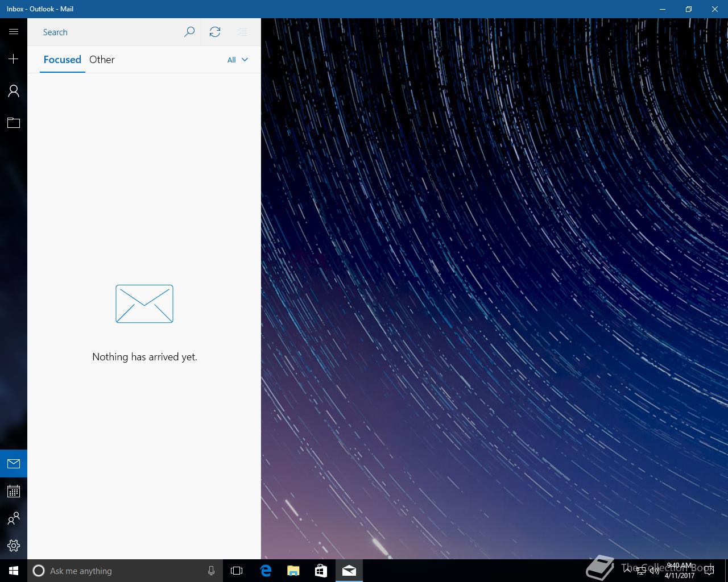
Task: Open File Explorer from taskbar
Action: pyautogui.click(x=293, y=571)
